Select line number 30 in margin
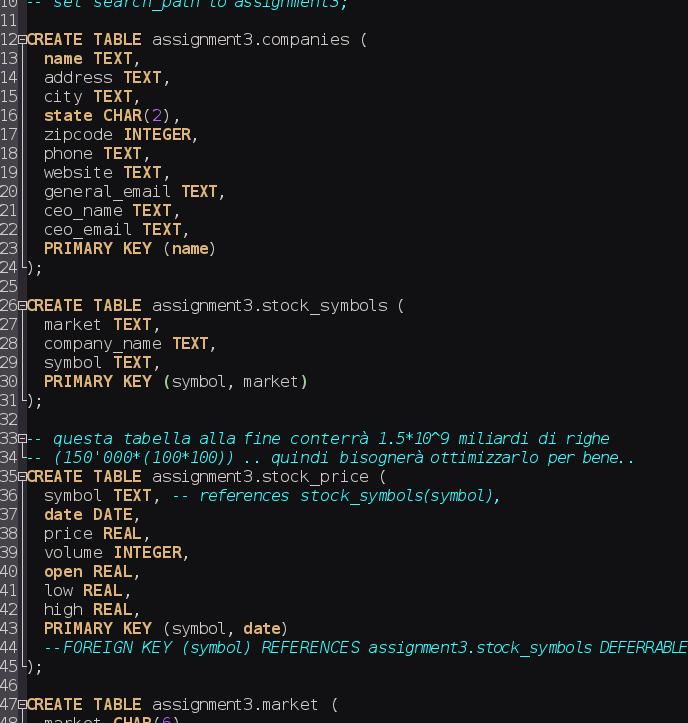The width and height of the screenshot is (688, 723). [9, 382]
